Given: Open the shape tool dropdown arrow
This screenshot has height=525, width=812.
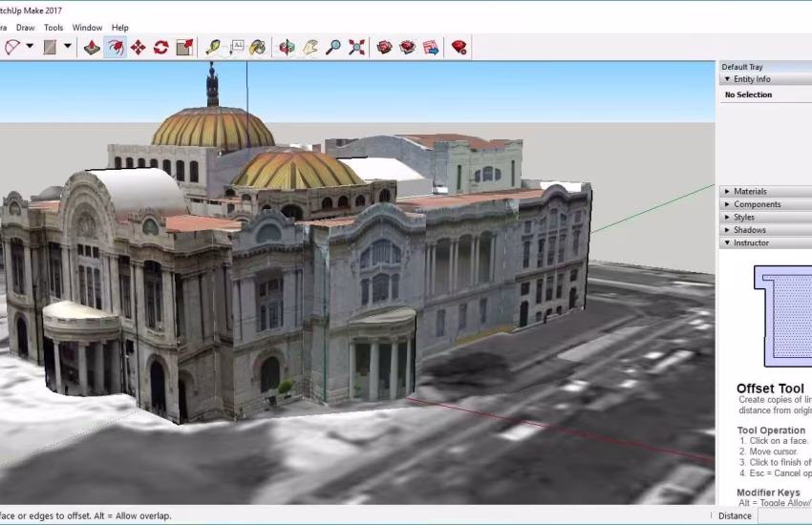Looking at the screenshot, I should pyautogui.click(x=67, y=47).
